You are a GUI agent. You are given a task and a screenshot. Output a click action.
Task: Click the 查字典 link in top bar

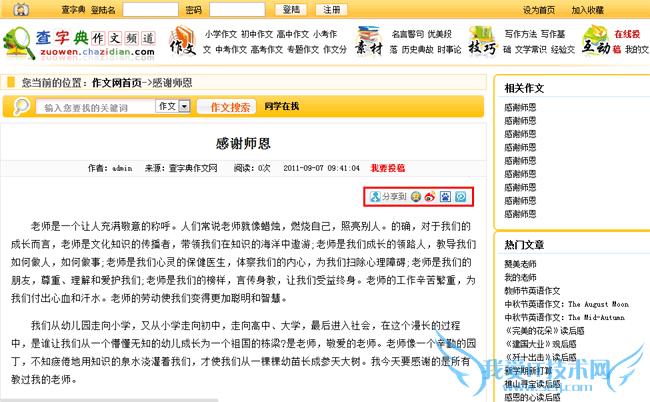73,10
